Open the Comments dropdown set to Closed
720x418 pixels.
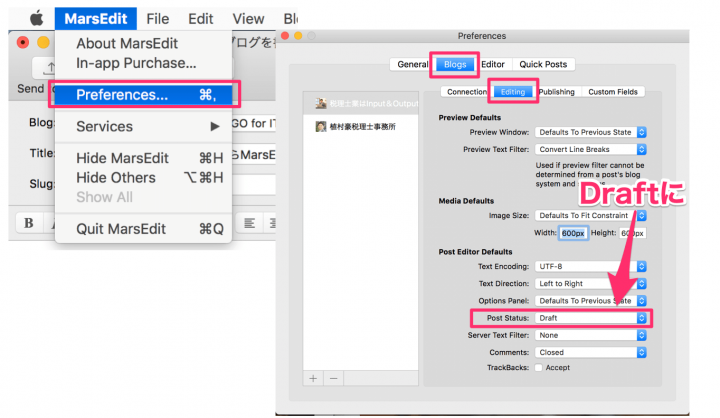click(591, 353)
